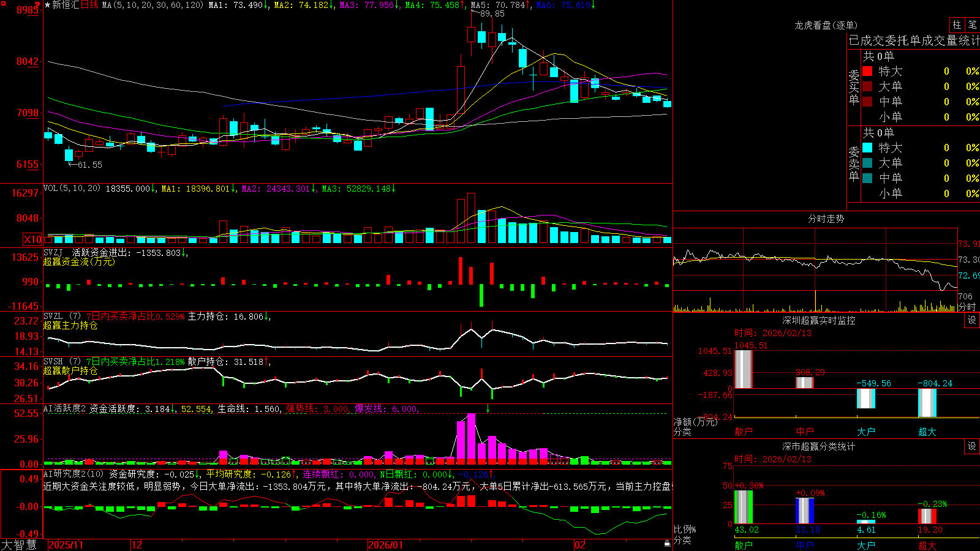Click the cyan 特大 sell-order swatch

pyautogui.click(x=867, y=148)
